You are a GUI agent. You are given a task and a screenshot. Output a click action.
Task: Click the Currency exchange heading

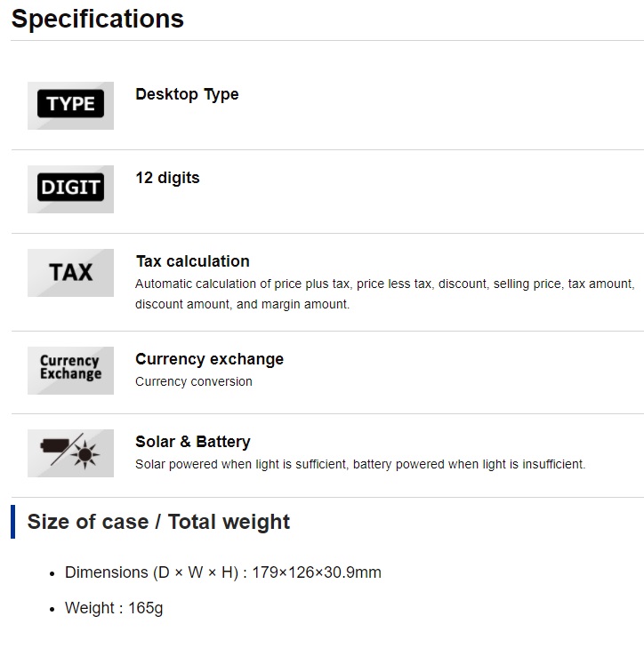click(x=210, y=359)
